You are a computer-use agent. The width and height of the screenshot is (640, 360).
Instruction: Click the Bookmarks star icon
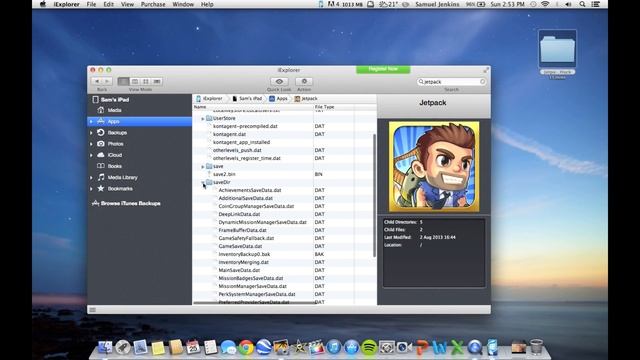[101, 188]
